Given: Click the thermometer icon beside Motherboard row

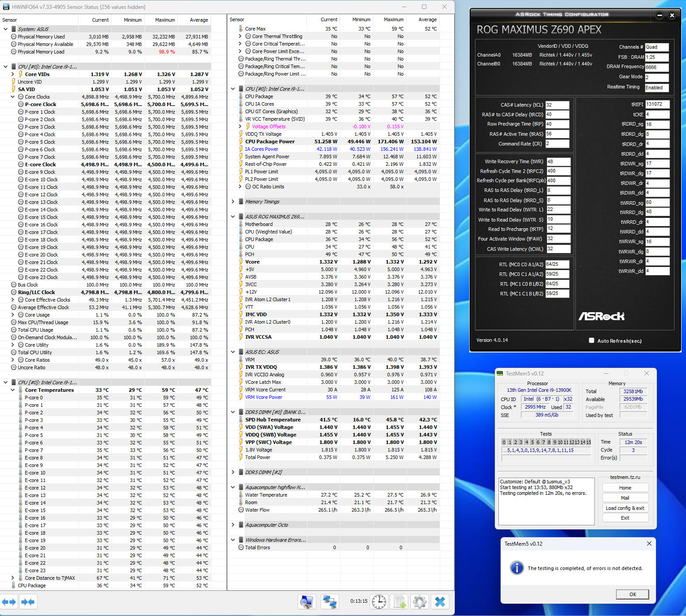Looking at the screenshot, I should [x=241, y=224].
